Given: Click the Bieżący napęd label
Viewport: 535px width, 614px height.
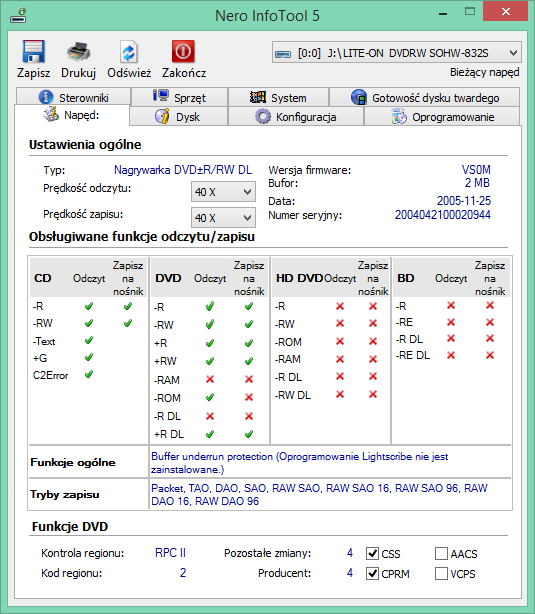Looking at the screenshot, I should tap(484, 72).
